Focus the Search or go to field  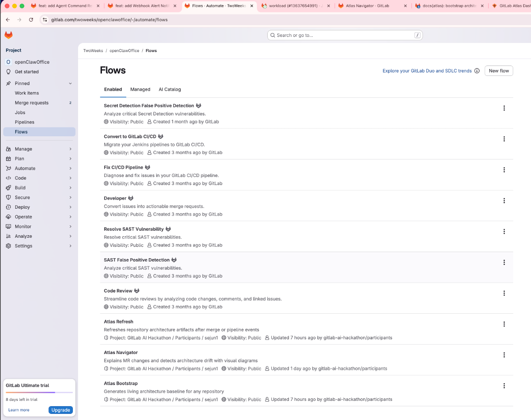tap(345, 35)
